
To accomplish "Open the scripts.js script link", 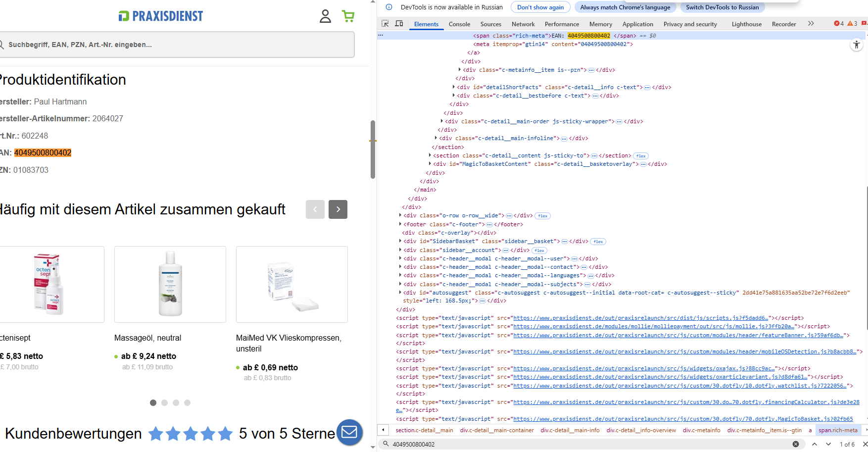I will pos(641,318).
